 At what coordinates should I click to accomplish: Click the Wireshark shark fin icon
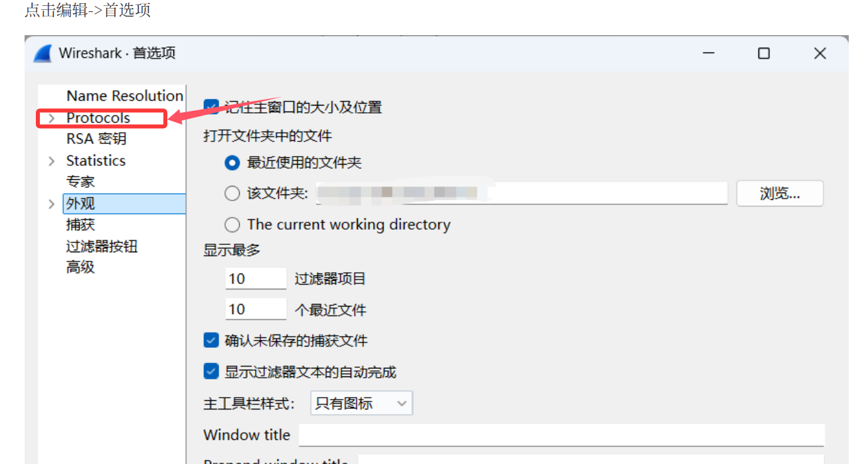click(x=43, y=53)
